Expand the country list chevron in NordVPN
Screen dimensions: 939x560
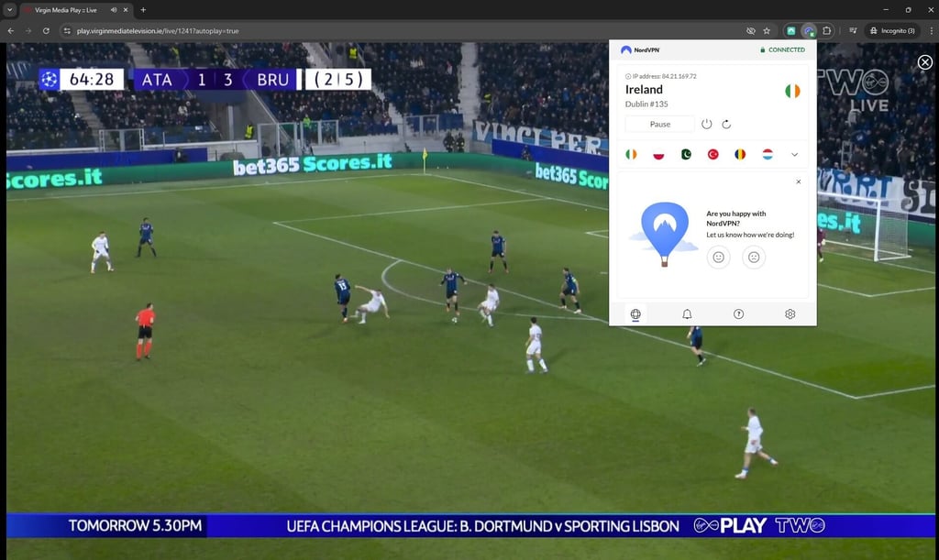[795, 154]
